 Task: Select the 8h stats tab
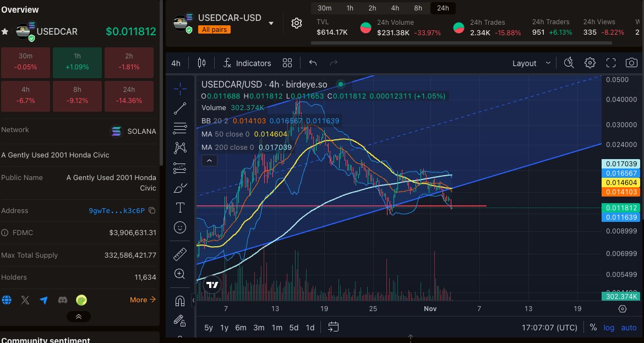click(x=418, y=8)
